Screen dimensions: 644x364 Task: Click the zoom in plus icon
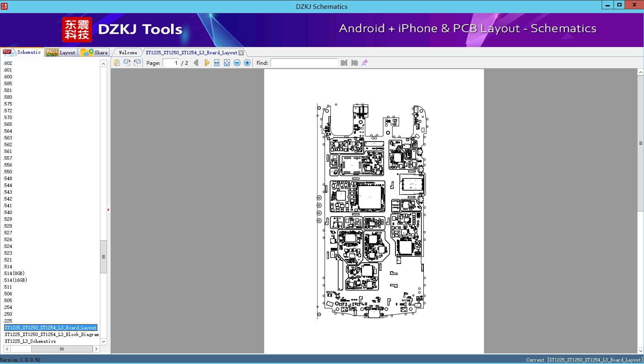click(247, 63)
